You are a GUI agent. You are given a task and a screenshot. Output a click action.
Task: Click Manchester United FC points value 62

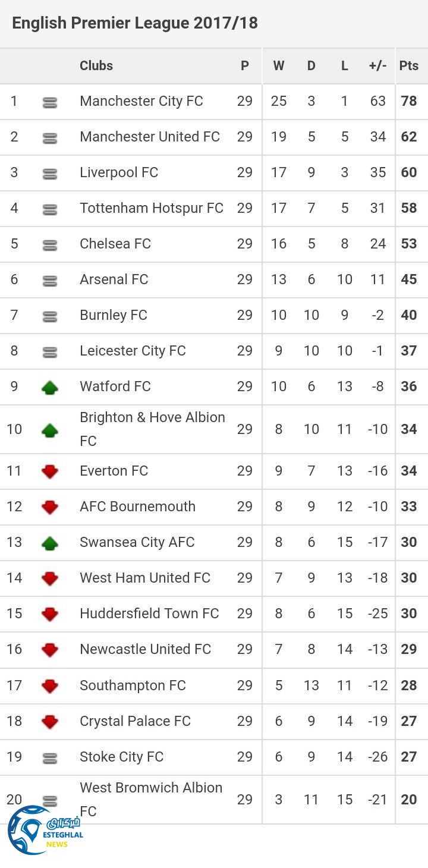(409, 137)
